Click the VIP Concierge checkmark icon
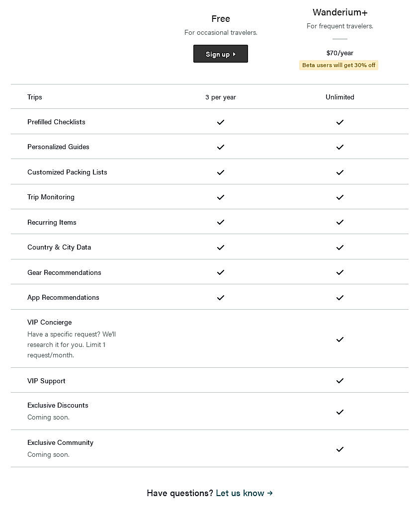The width and height of the screenshot is (420, 509). pos(340,339)
